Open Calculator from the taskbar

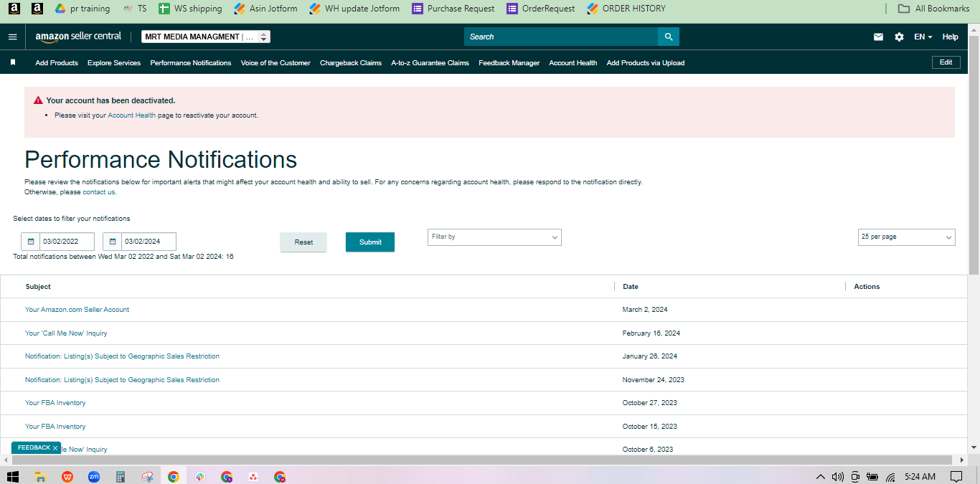[x=121, y=476]
